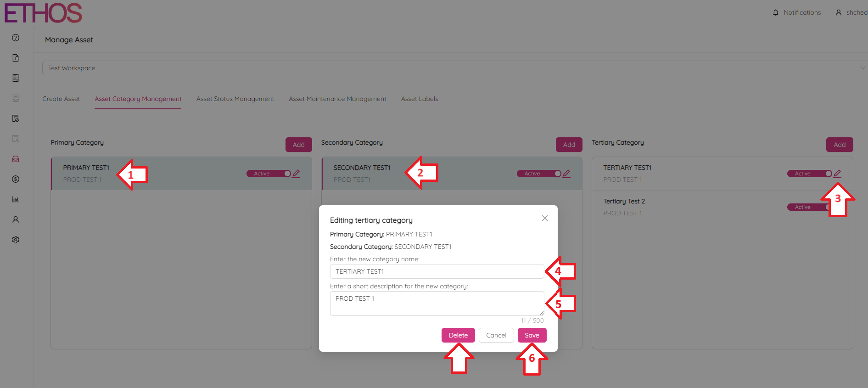This screenshot has width=868, height=388.
Task: Edit SECONDARY TEST1 via pencil icon
Action: pos(566,174)
